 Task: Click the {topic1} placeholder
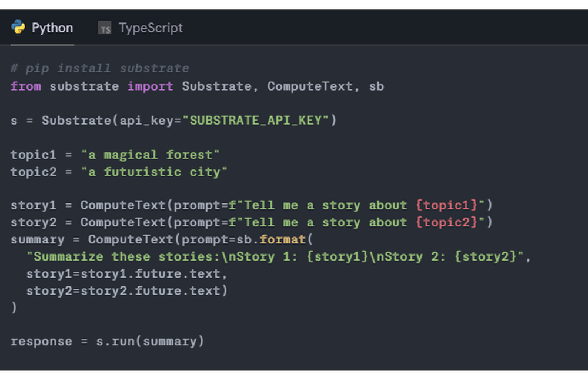point(446,205)
